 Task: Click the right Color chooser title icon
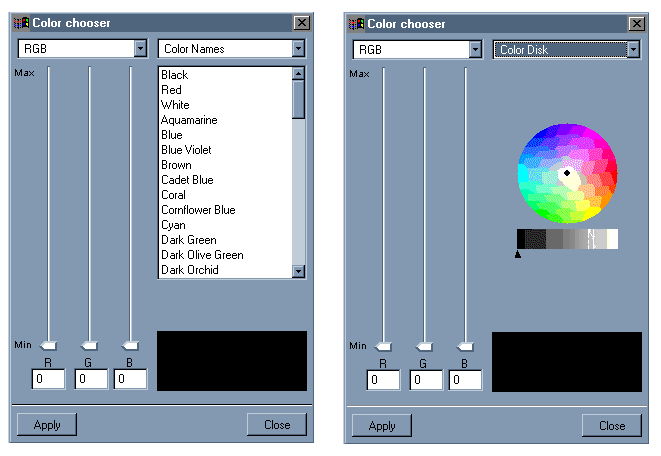356,24
